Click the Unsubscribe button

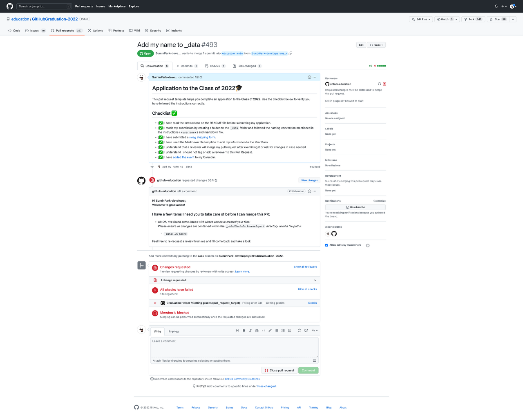[x=355, y=207]
